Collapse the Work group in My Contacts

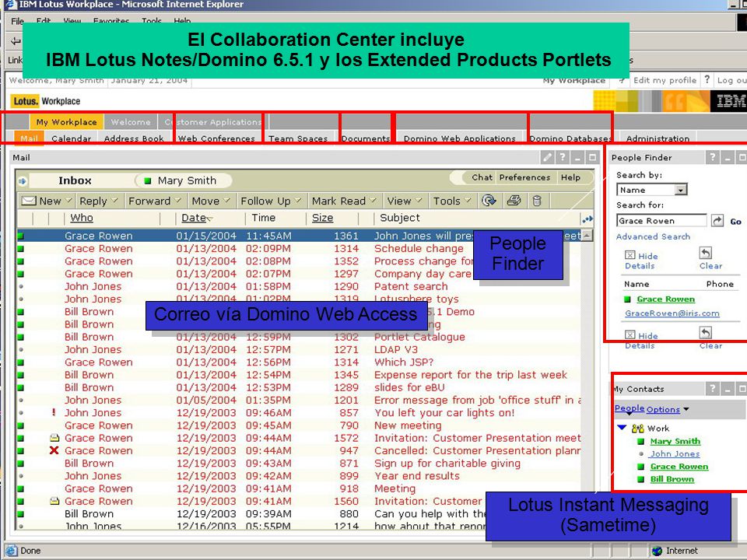pos(622,428)
